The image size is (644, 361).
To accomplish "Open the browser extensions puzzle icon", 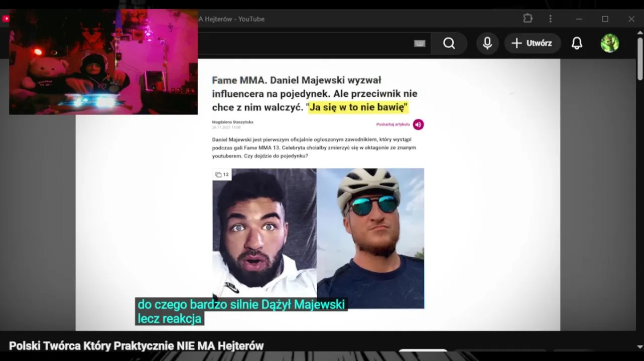I will click(x=528, y=19).
